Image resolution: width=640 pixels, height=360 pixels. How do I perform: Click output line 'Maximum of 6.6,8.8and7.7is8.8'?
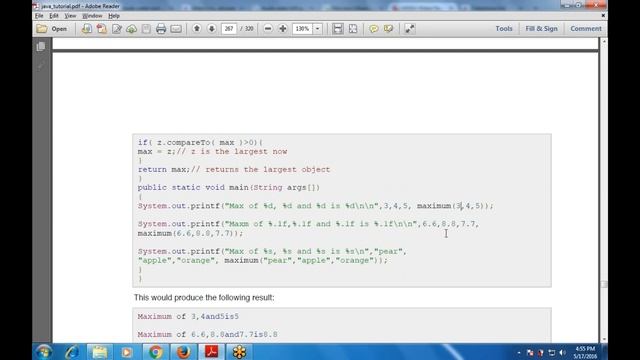(x=207, y=334)
